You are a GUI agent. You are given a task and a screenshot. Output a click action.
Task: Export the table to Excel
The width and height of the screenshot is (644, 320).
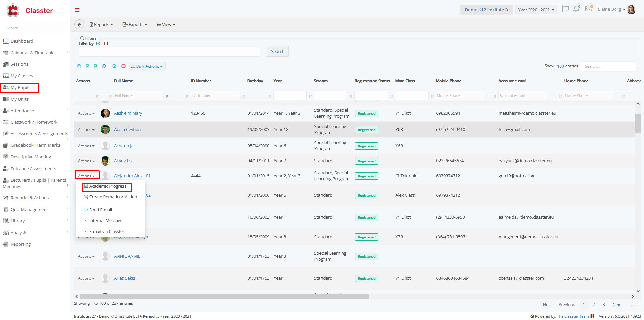[x=87, y=66]
